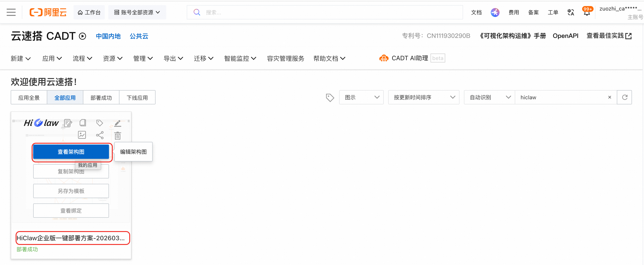Open the notifications bell with 99+ badge
Viewport: 644px width, 265px height.
[587, 12]
